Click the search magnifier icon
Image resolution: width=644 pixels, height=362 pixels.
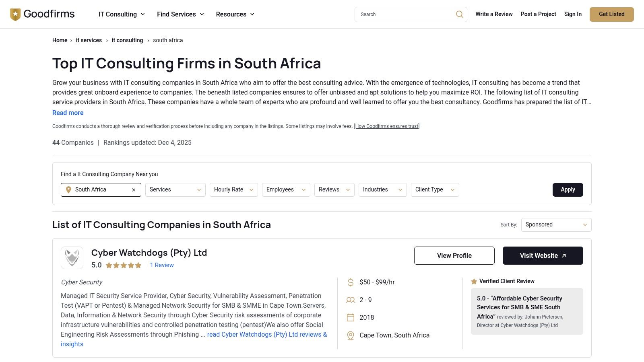pyautogui.click(x=459, y=14)
